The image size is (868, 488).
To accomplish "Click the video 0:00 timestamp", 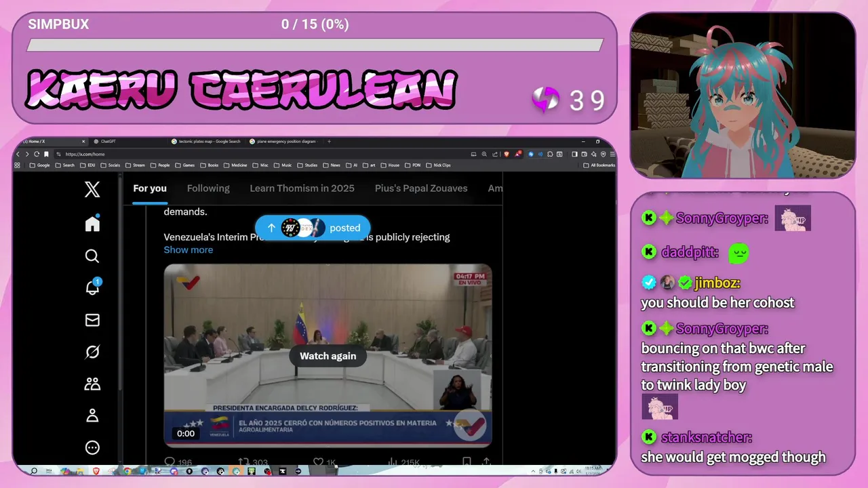I will (186, 433).
